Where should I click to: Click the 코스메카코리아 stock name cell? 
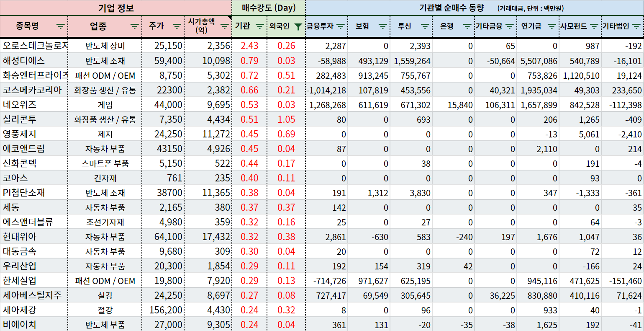tap(34, 90)
